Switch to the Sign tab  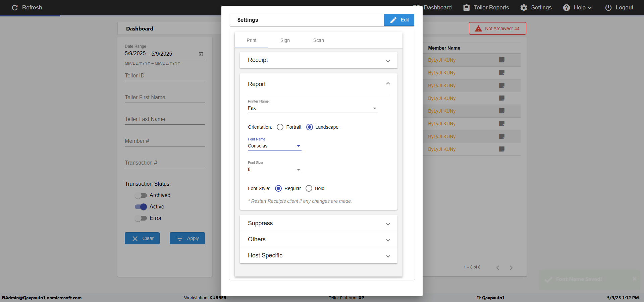(x=285, y=40)
